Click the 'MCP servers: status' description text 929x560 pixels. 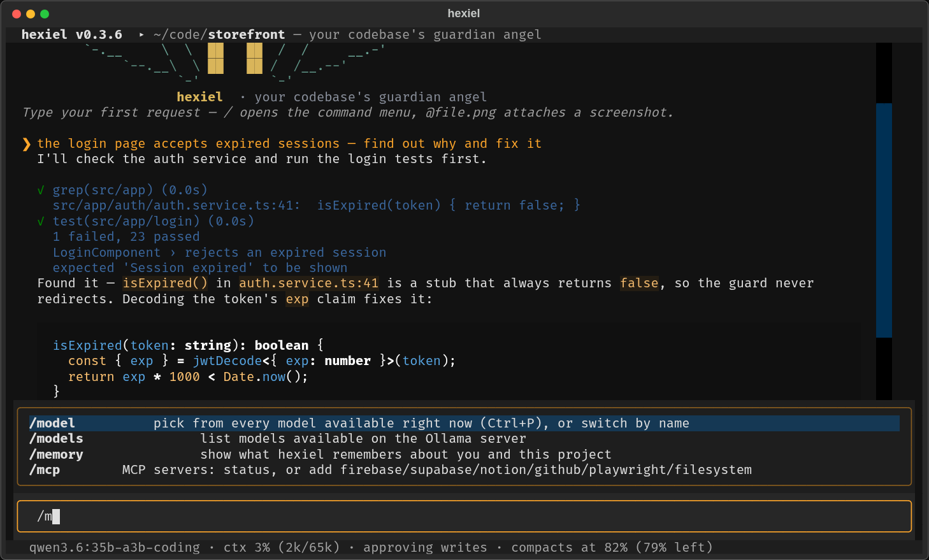[x=437, y=470]
